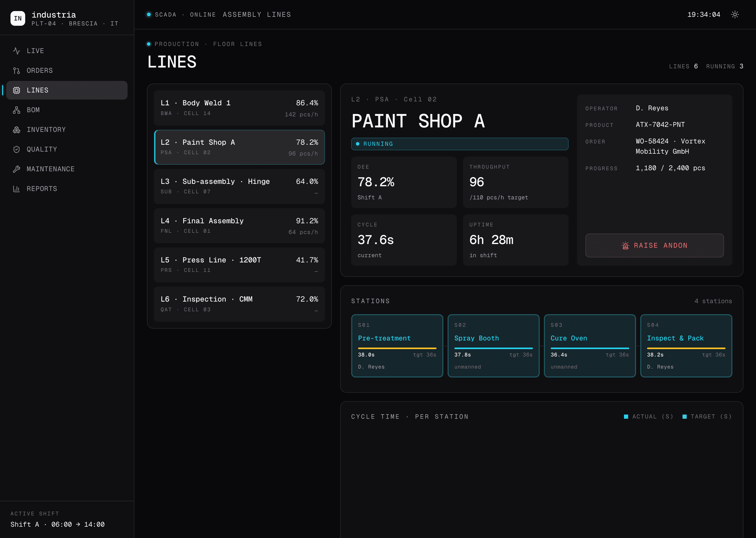
Task: Click the Pre-treatment cycle progress bar
Action: [397, 348]
